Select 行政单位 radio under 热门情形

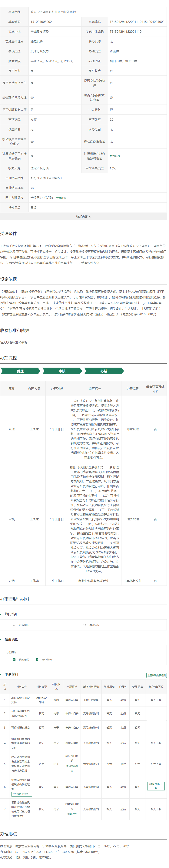[x=14, y=625]
